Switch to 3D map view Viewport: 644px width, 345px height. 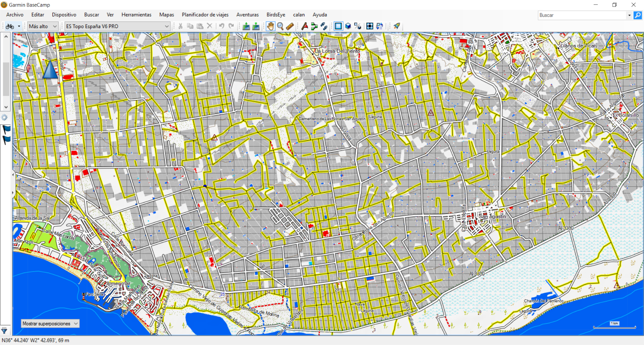click(348, 26)
